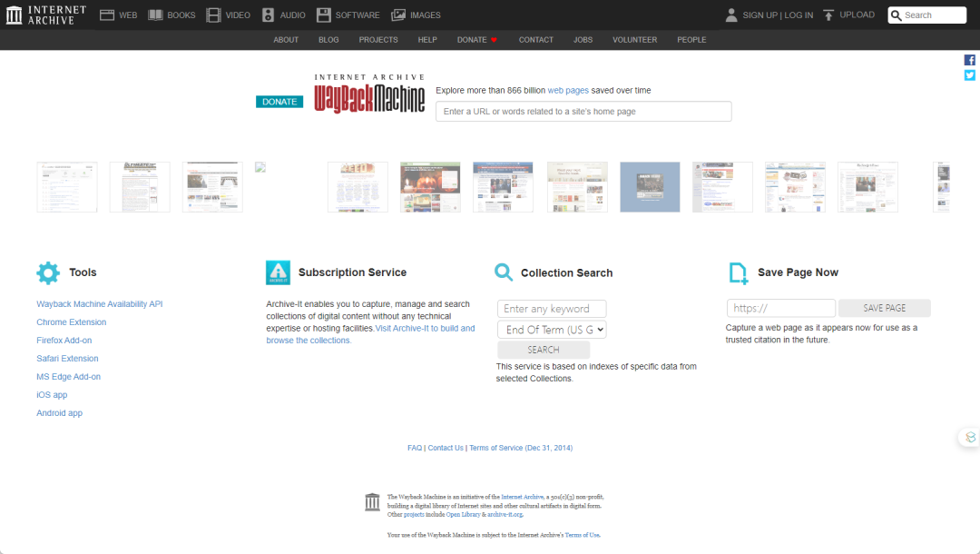The height and width of the screenshot is (554, 980).
Task: Open the Chrome Extension link
Action: coord(72,322)
